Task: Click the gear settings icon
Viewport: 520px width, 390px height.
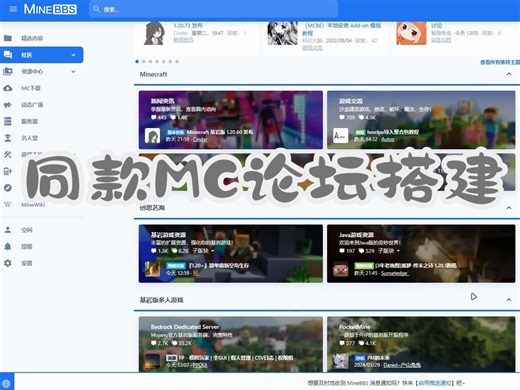Action: [8, 263]
